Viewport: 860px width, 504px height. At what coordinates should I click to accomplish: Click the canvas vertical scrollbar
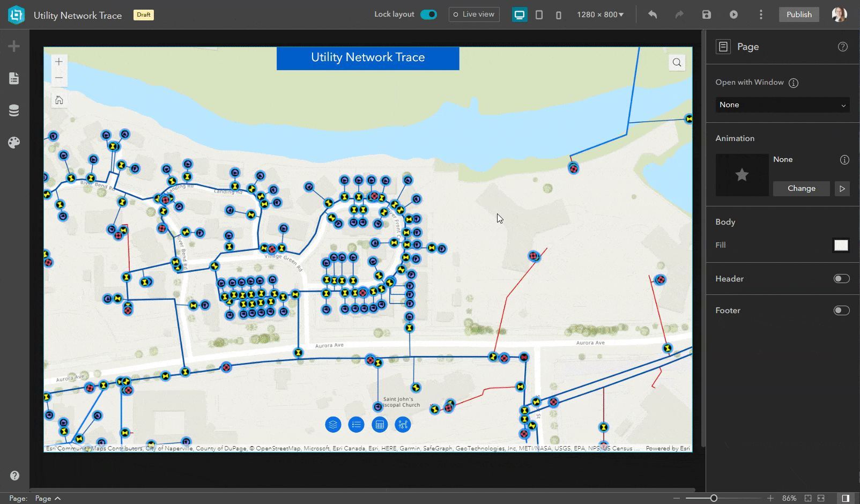703,239
